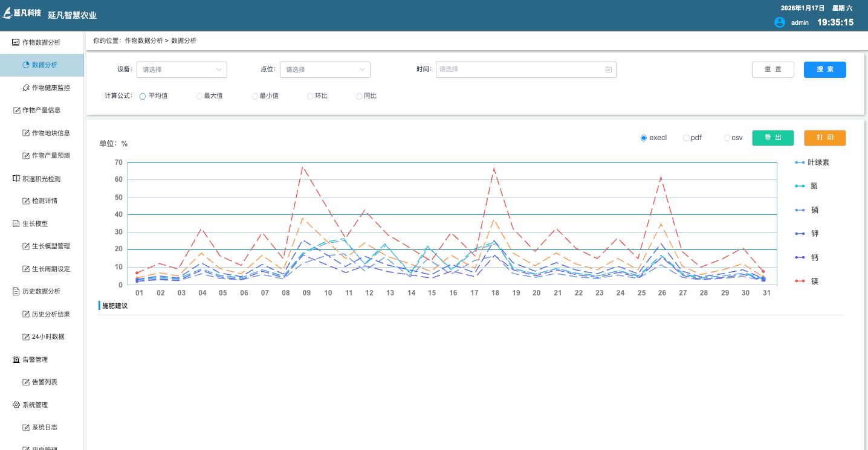This screenshot has height=450, width=868.
Task: Click the calendar icon in 时间 field
Action: [x=609, y=69]
